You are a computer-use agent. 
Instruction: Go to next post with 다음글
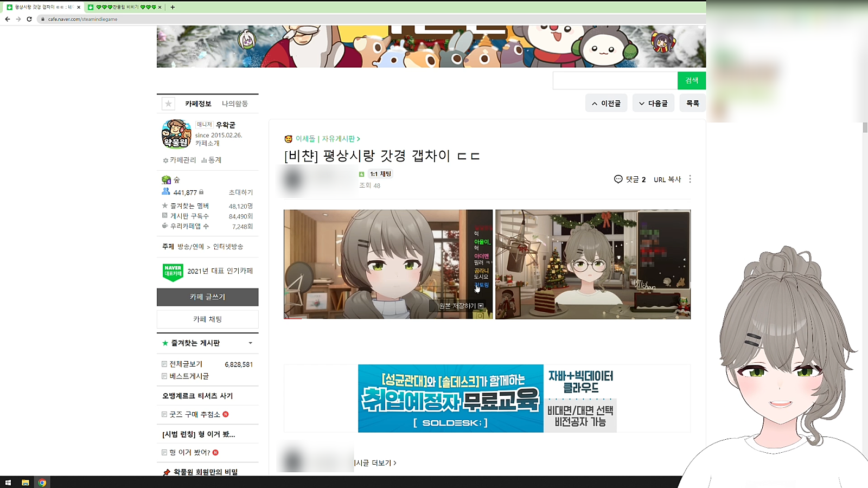pyautogui.click(x=653, y=103)
